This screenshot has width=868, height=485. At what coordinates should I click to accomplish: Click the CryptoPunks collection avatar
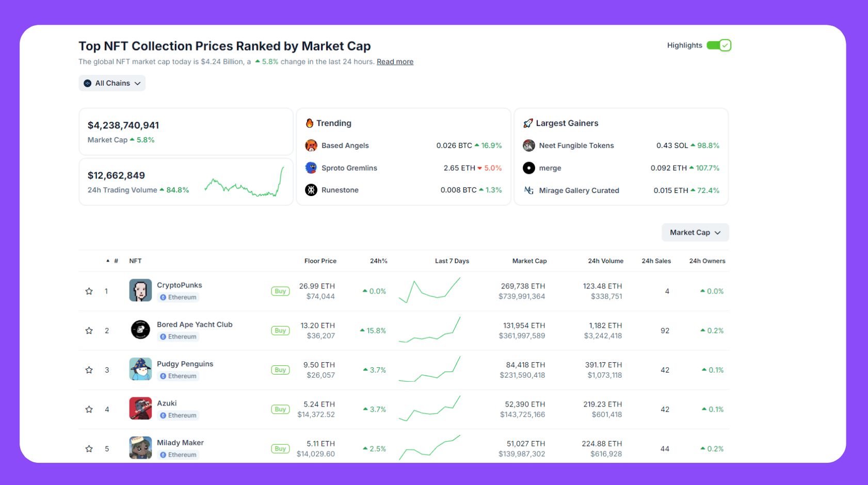click(x=140, y=290)
